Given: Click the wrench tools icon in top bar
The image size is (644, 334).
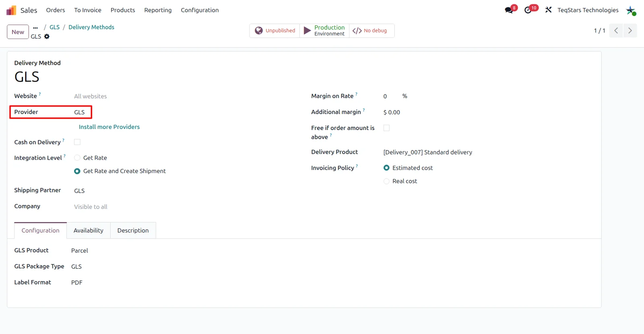Looking at the screenshot, I should (x=548, y=10).
